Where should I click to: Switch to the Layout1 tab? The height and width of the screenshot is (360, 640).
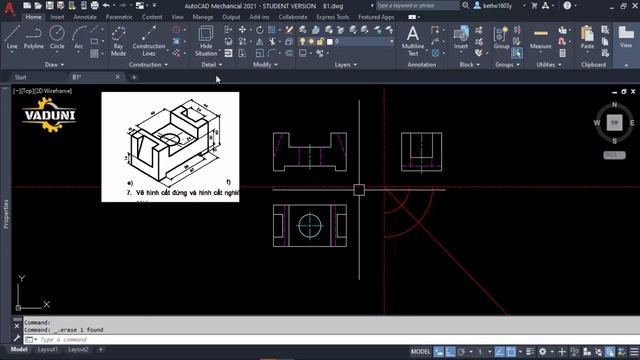click(47, 349)
